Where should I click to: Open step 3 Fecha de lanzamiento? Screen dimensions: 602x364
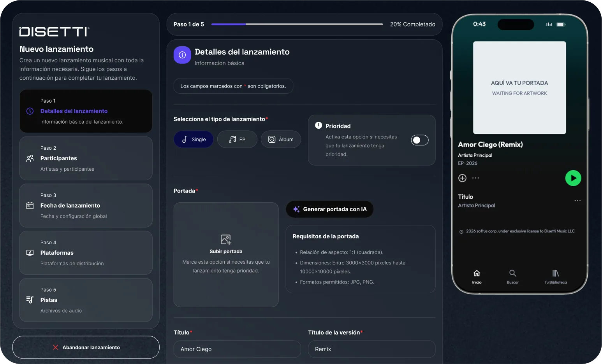pyautogui.click(x=86, y=205)
